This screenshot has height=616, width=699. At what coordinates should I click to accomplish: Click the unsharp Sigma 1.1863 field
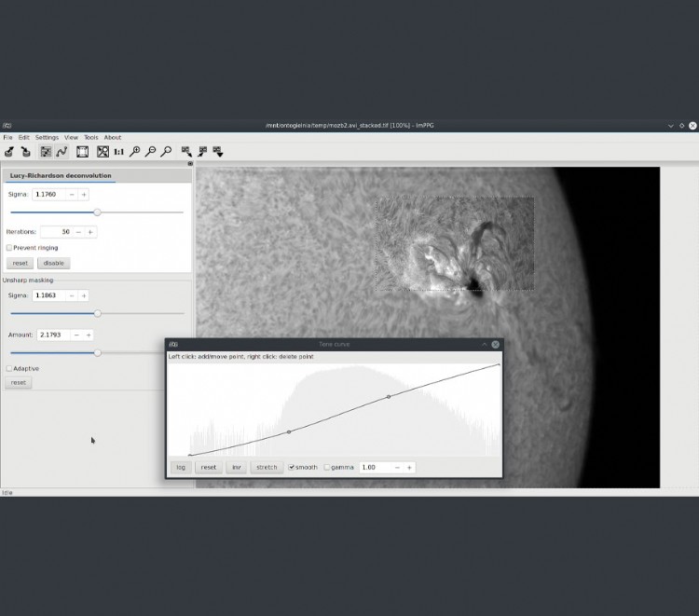point(49,295)
